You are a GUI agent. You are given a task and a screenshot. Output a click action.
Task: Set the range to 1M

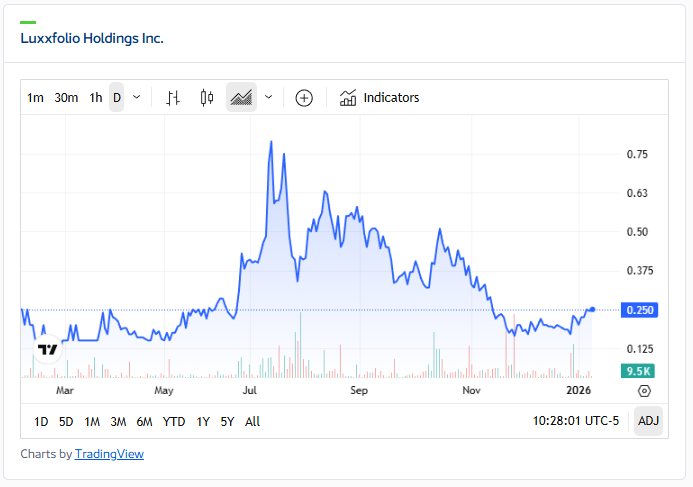[92, 422]
